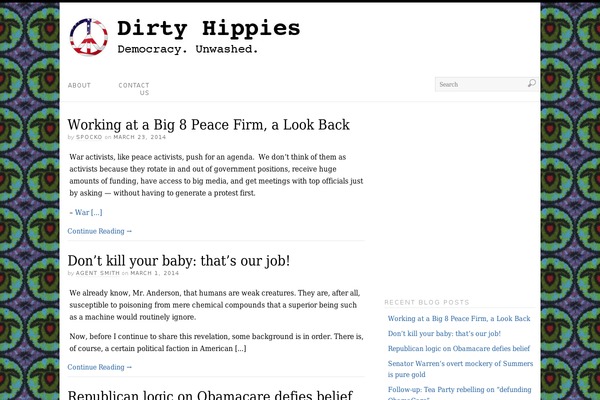This screenshot has width=600, height=400.
Task: Click the MARCH 1, 2014 date text
Action: [x=155, y=273]
